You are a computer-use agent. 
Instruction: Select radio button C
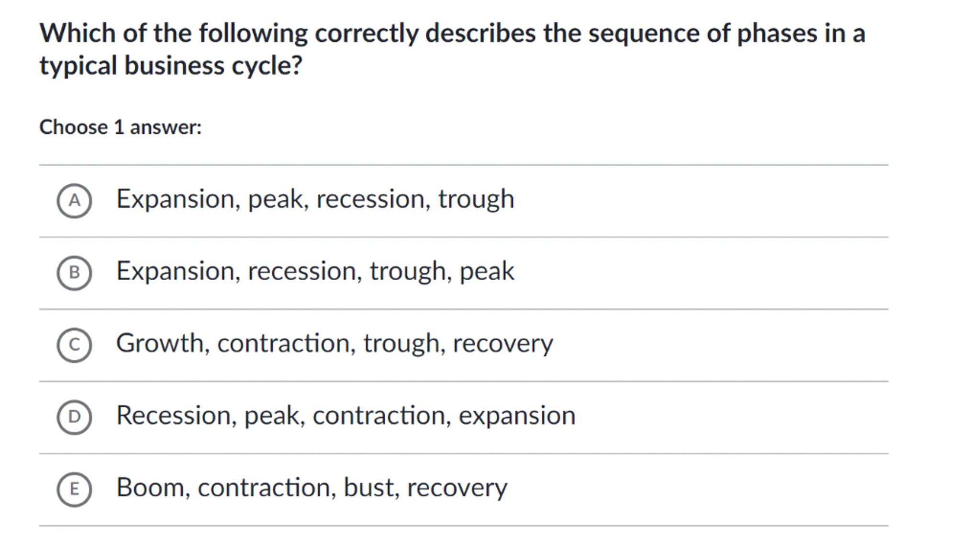coord(74,345)
